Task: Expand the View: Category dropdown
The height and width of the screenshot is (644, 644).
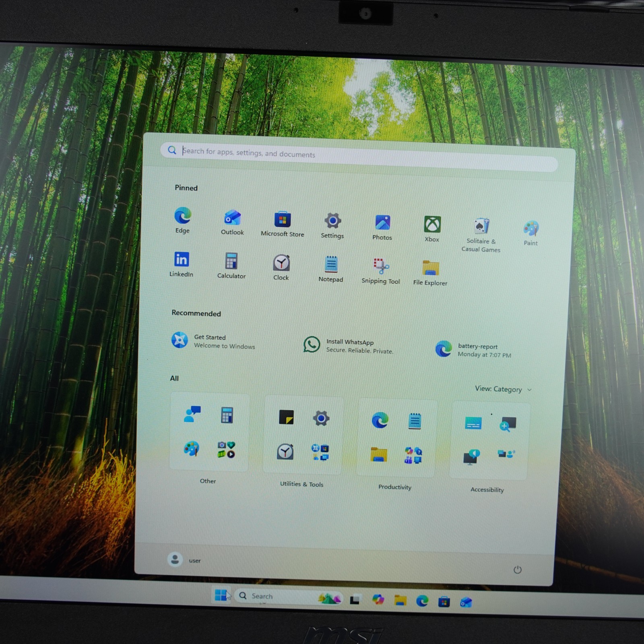Action: (x=504, y=389)
